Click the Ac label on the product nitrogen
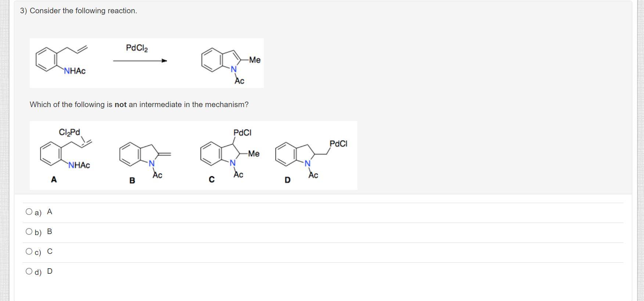The width and height of the screenshot is (644, 301). (x=240, y=81)
